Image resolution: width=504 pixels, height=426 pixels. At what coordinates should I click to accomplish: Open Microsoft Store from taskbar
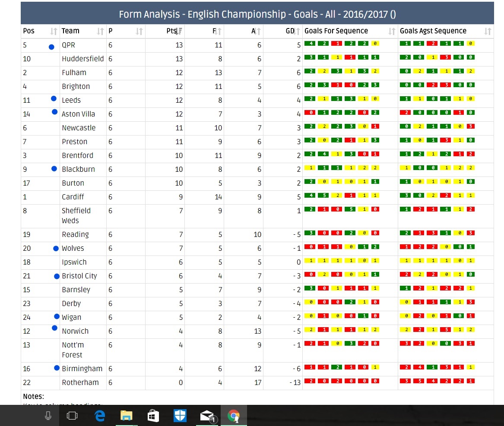(153, 416)
